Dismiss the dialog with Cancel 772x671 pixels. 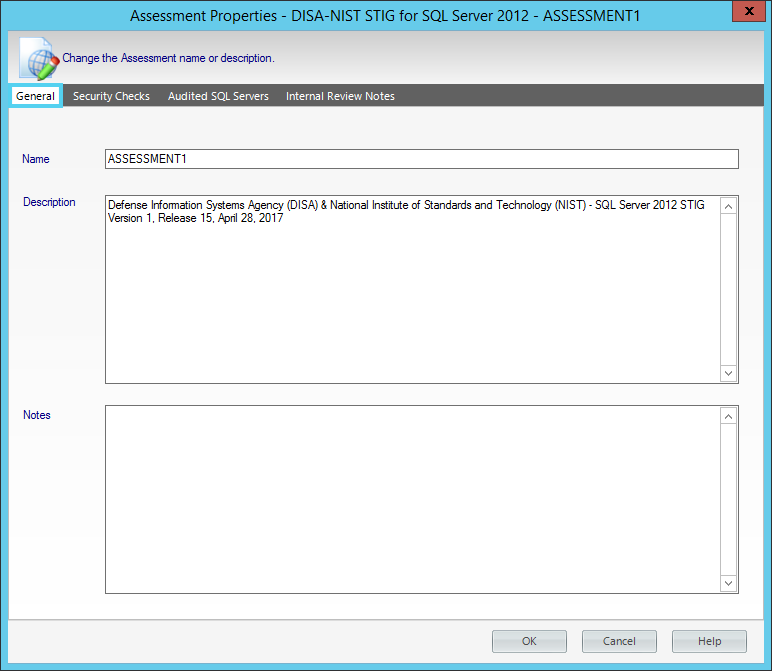click(x=619, y=641)
